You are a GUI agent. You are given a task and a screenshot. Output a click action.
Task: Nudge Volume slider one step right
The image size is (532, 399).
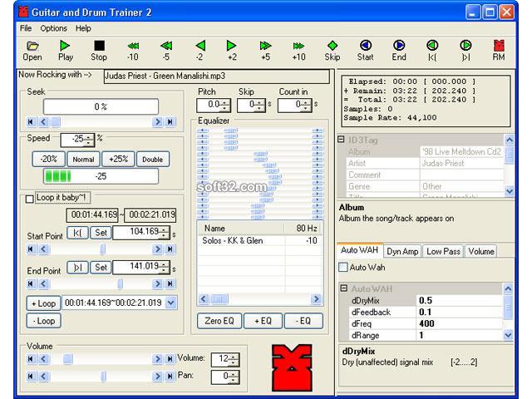157,359
